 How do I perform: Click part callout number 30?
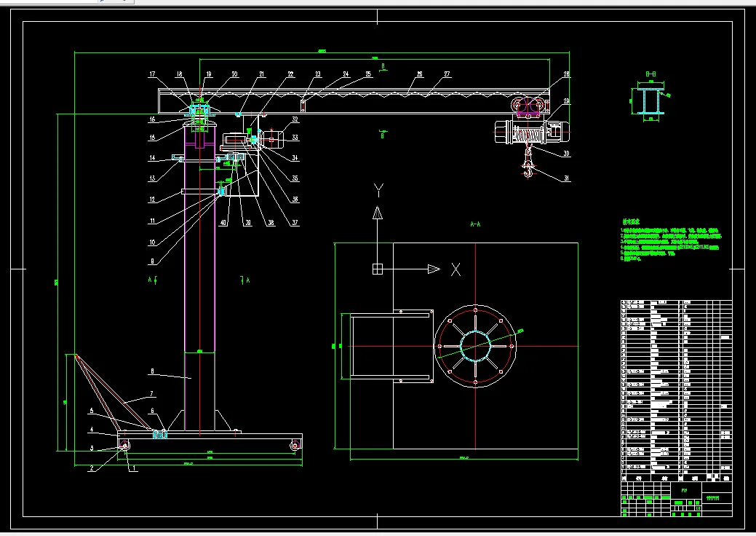pyautogui.click(x=567, y=154)
